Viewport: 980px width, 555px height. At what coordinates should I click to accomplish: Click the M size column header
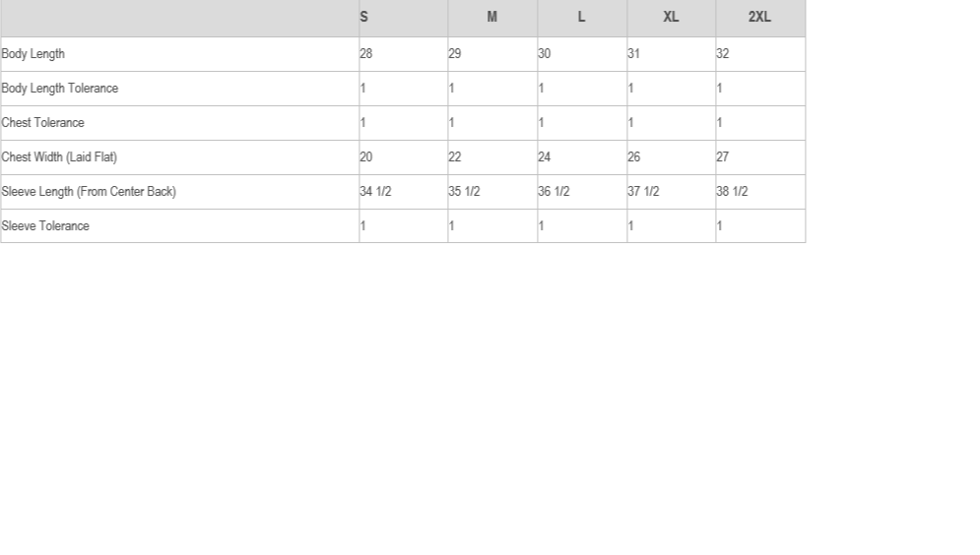pyautogui.click(x=492, y=17)
